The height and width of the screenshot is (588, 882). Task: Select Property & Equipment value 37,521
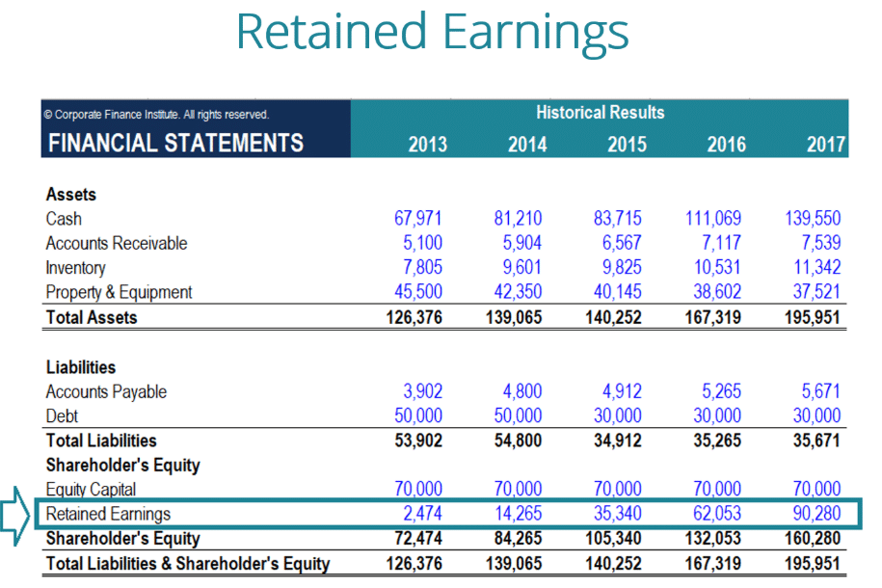[x=816, y=292]
